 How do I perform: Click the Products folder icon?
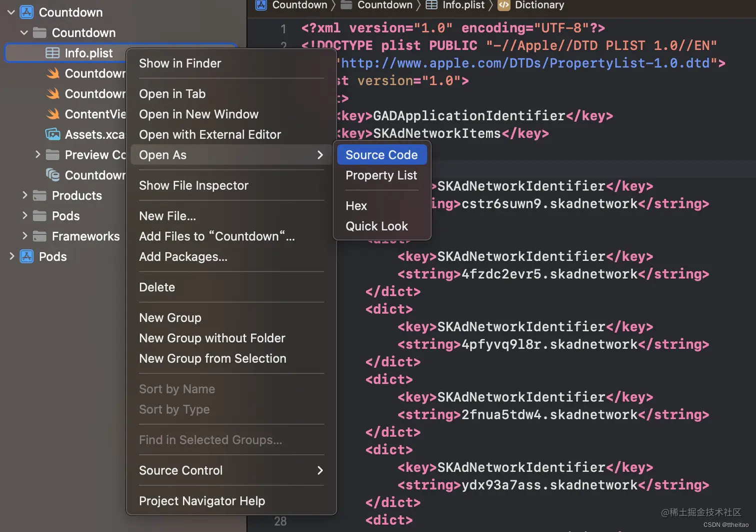point(39,195)
